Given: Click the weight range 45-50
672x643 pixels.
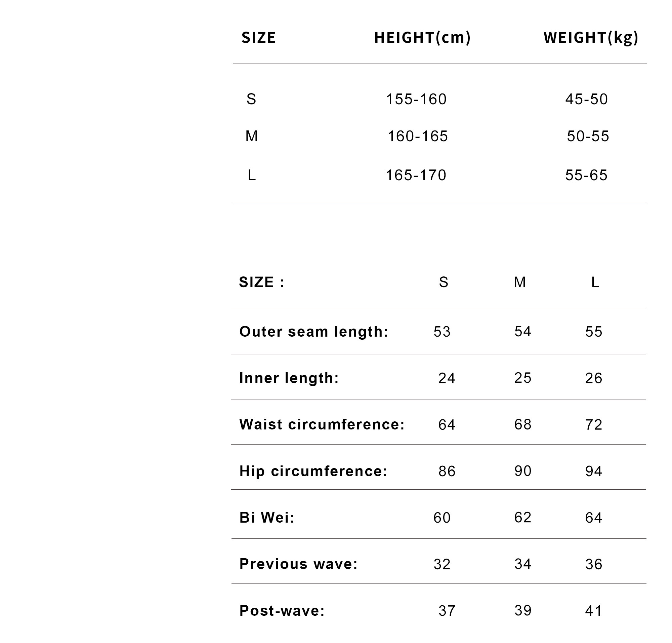Looking at the screenshot, I should click(586, 99).
